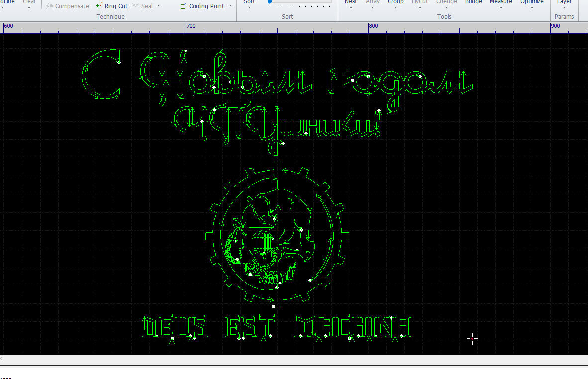Screen dimensions: 588x379
Task: Open the Seal dropdown arrow
Action: click(x=158, y=6)
